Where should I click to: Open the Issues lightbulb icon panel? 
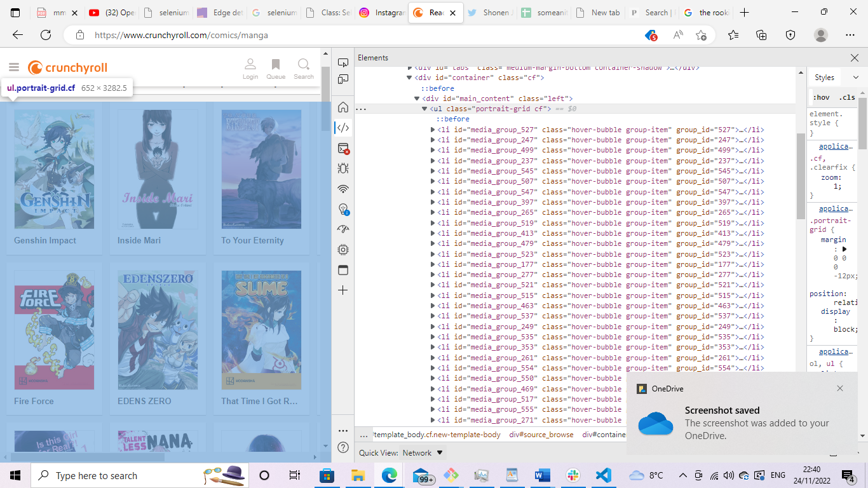(343, 209)
